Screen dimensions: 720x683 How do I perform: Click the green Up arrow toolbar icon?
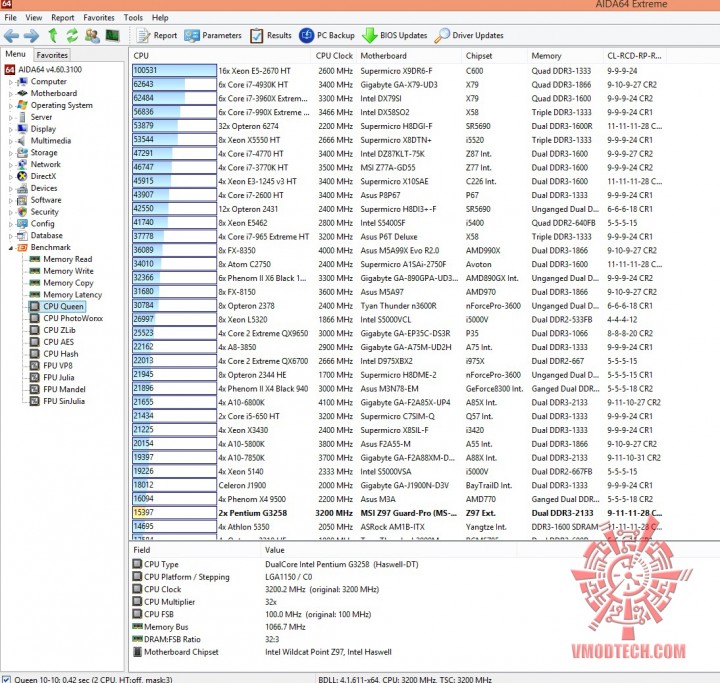tap(53, 35)
